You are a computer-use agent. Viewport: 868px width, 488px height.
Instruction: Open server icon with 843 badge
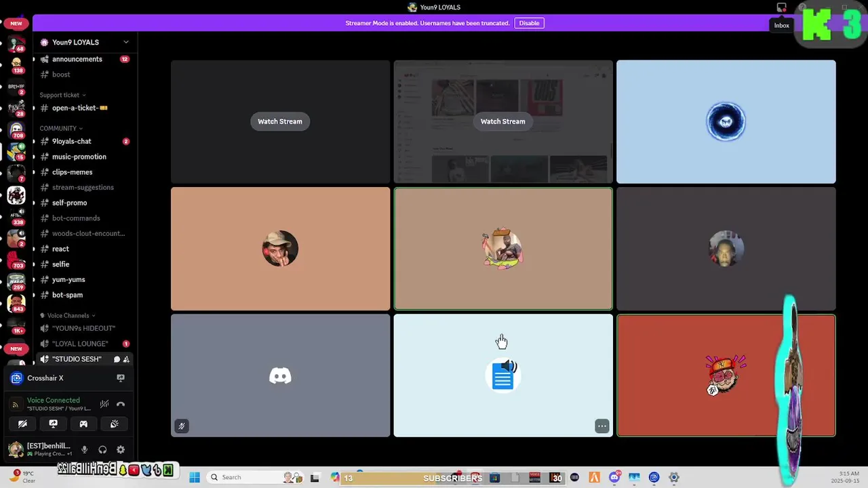point(16,303)
